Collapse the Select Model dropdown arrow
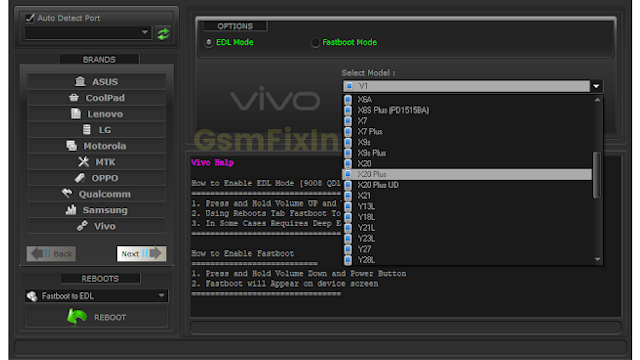 (596, 86)
